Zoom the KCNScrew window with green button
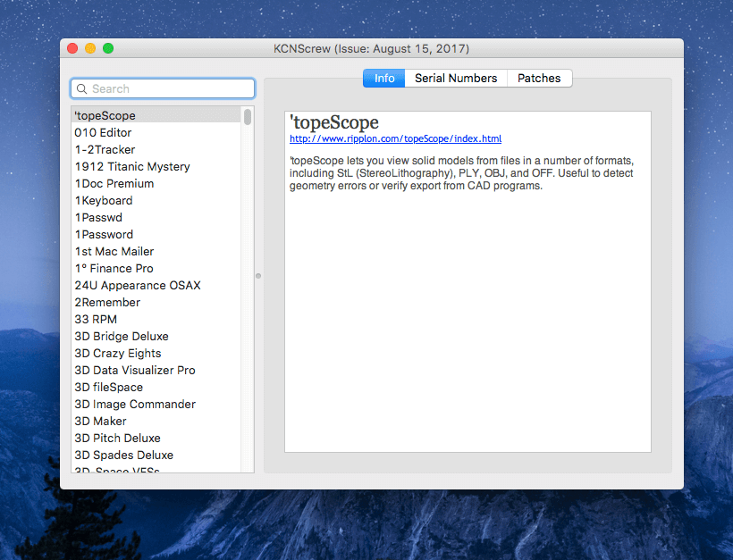This screenshot has height=560, width=733. [108, 48]
